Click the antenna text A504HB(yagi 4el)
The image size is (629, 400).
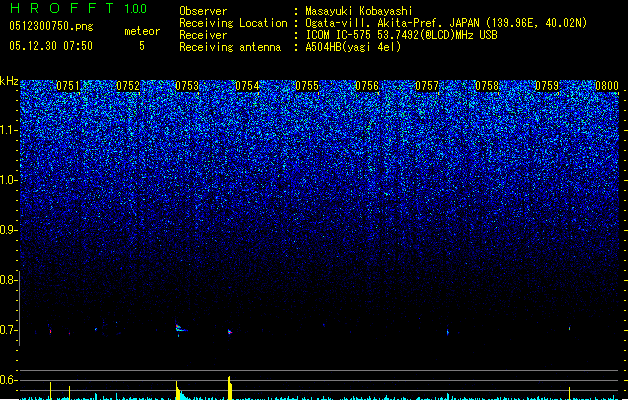pos(353,47)
